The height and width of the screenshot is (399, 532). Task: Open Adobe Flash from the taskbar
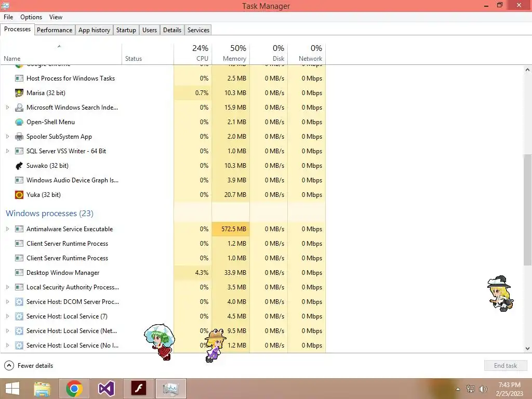pyautogui.click(x=138, y=389)
